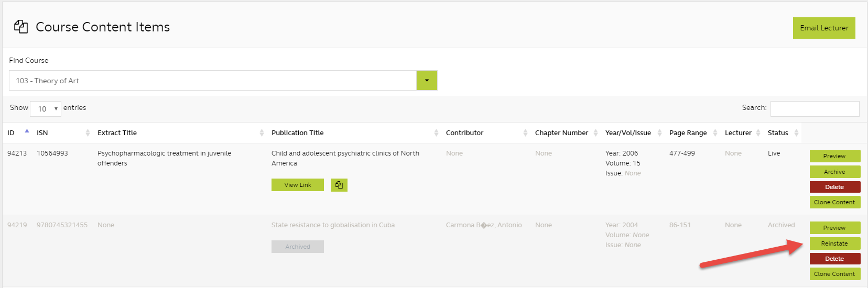Click the Course Content Items header icon
The height and width of the screenshot is (288, 868).
(21, 27)
